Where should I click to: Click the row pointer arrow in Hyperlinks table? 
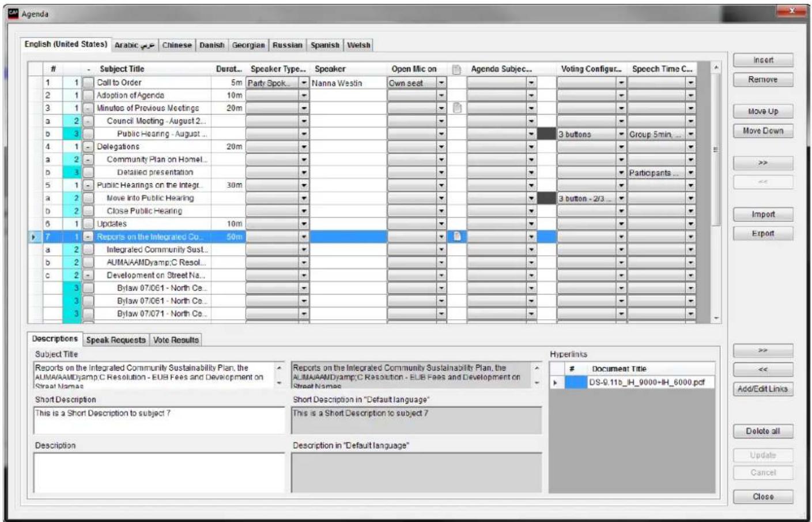point(555,383)
